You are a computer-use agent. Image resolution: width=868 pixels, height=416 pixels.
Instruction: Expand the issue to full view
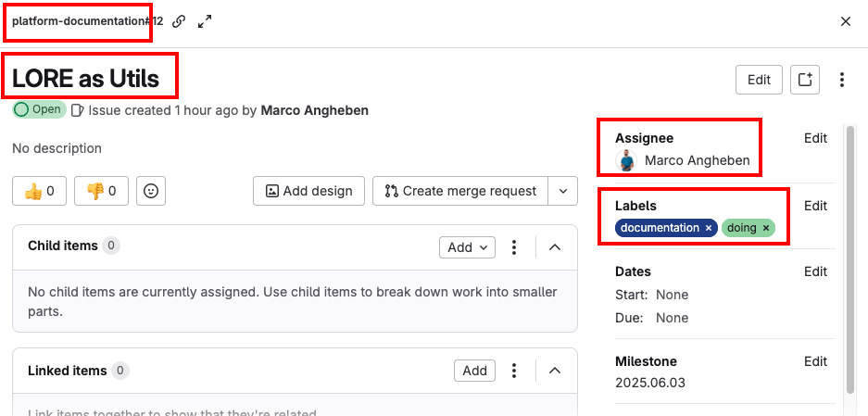point(205,21)
